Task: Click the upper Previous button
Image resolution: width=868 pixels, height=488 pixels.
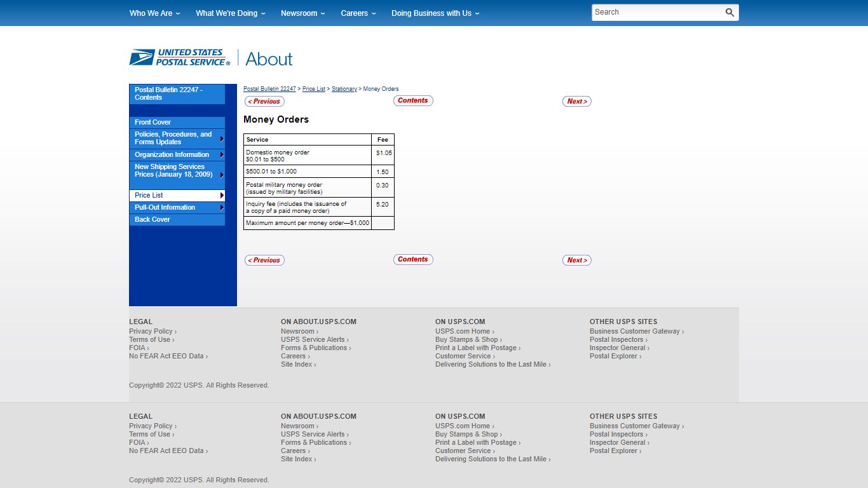Action: click(264, 102)
